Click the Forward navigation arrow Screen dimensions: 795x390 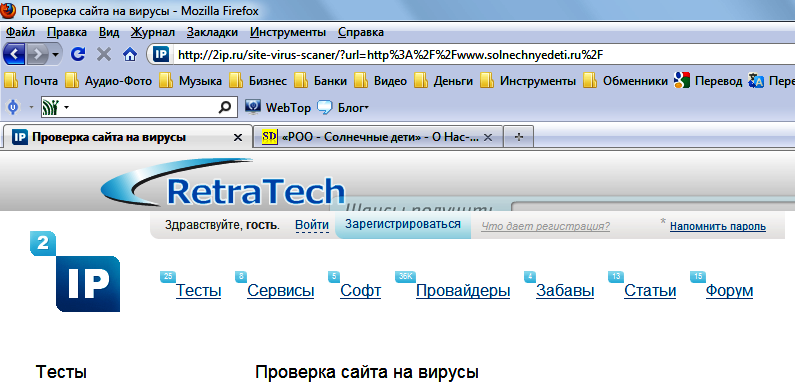point(38,54)
